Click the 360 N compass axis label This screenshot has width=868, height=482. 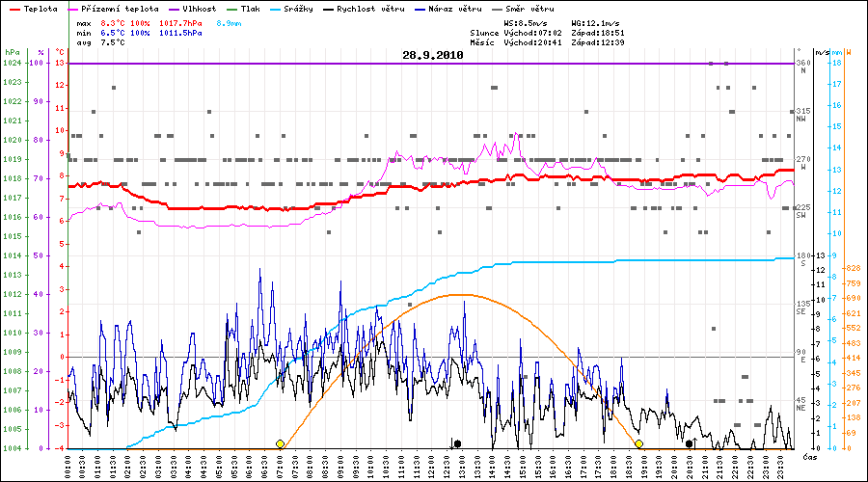pyautogui.click(x=803, y=67)
